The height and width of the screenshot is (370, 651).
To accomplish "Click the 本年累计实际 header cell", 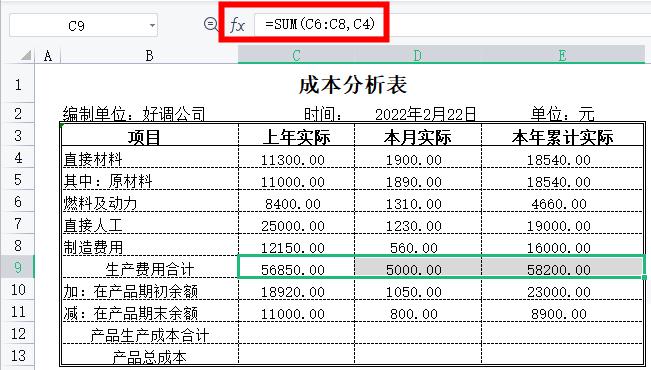I will (563, 135).
